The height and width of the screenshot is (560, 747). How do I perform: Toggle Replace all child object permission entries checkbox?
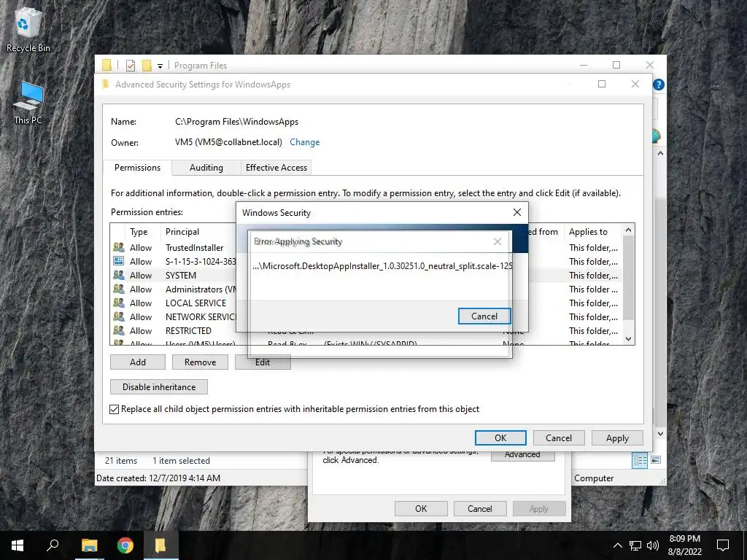coord(115,409)
